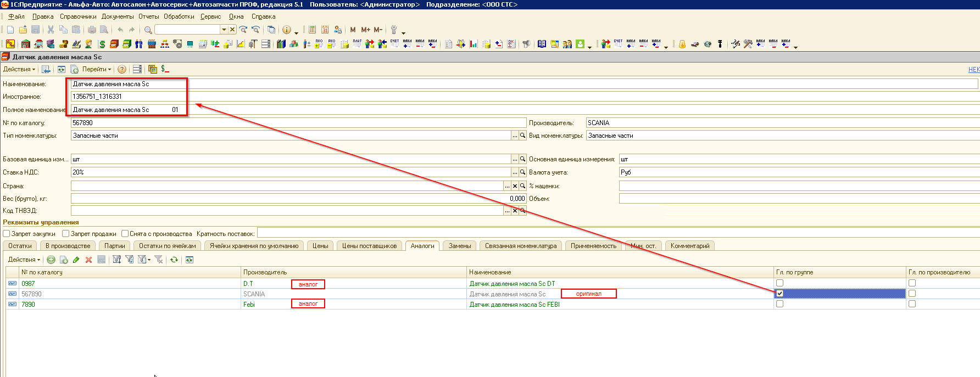Open the calendar icon in top toolbar

click(325, 30)
